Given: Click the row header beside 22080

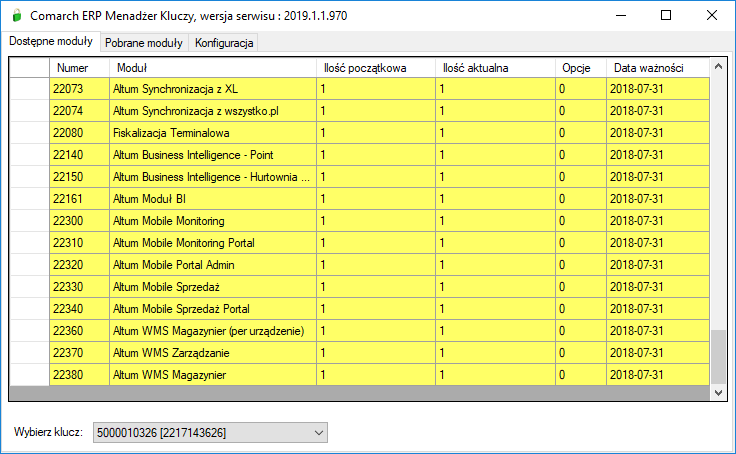Looking at the screenshot, I should 29,133.
